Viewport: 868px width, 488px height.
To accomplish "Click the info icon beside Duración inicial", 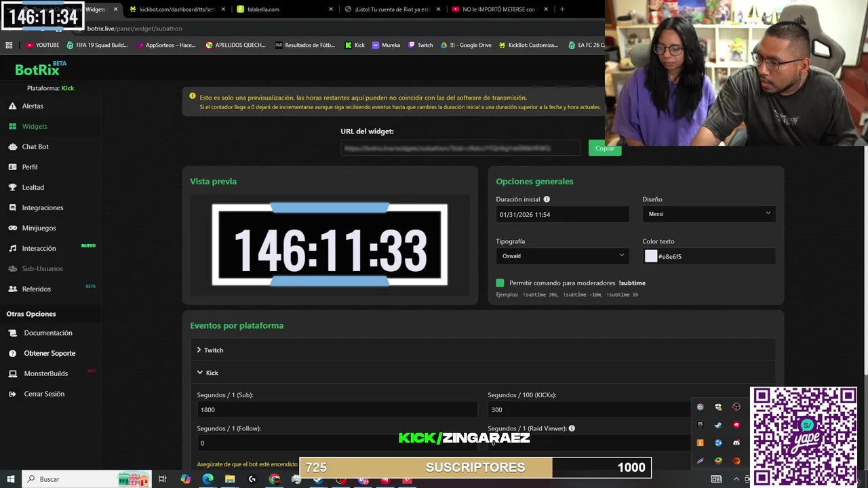I will (x=547, y=199).
